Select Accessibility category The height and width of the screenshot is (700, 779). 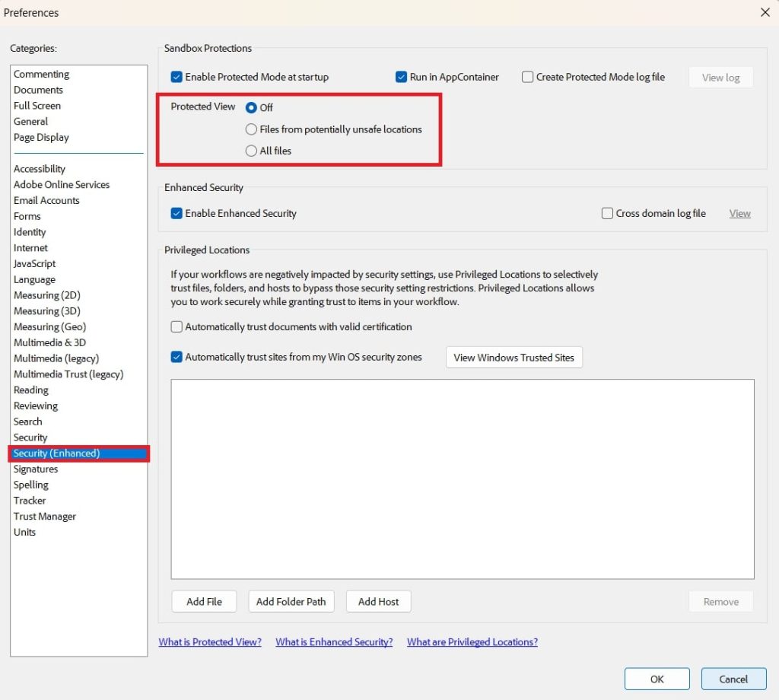(40, 169)
